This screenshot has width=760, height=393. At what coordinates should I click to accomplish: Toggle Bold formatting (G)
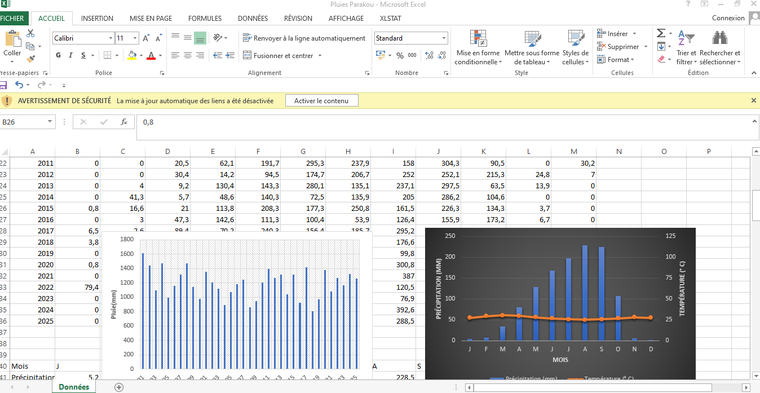(x=58, y=56)
